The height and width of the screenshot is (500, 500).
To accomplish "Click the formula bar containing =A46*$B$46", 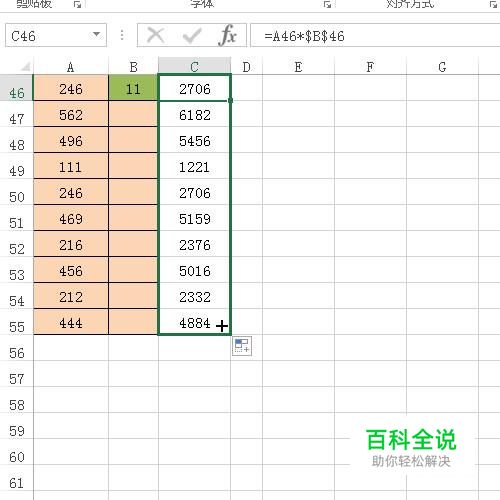I will click(375, 35).
